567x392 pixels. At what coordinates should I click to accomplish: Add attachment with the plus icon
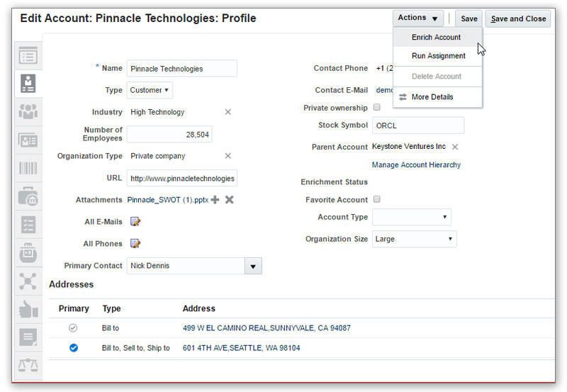(215, 200)
